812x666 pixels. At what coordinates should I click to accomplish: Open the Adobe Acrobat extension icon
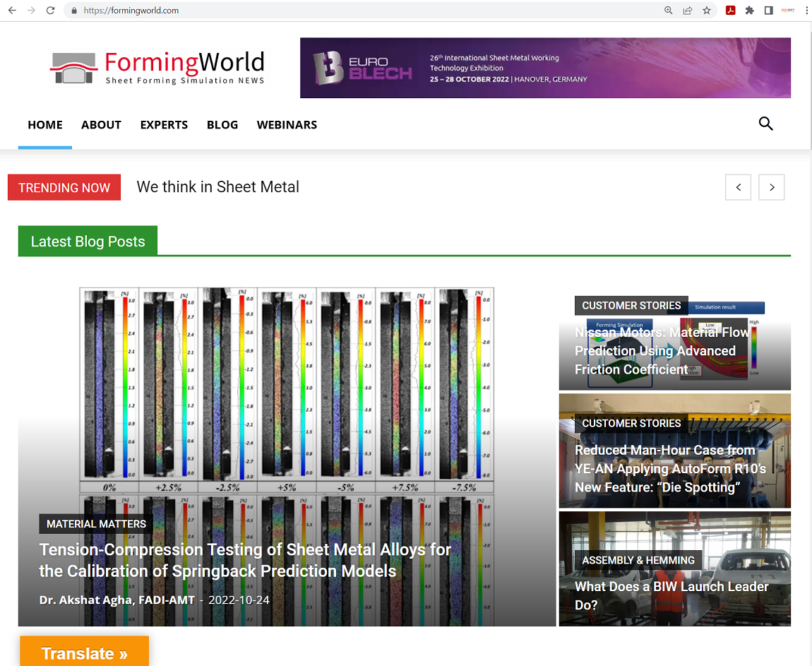731,11
